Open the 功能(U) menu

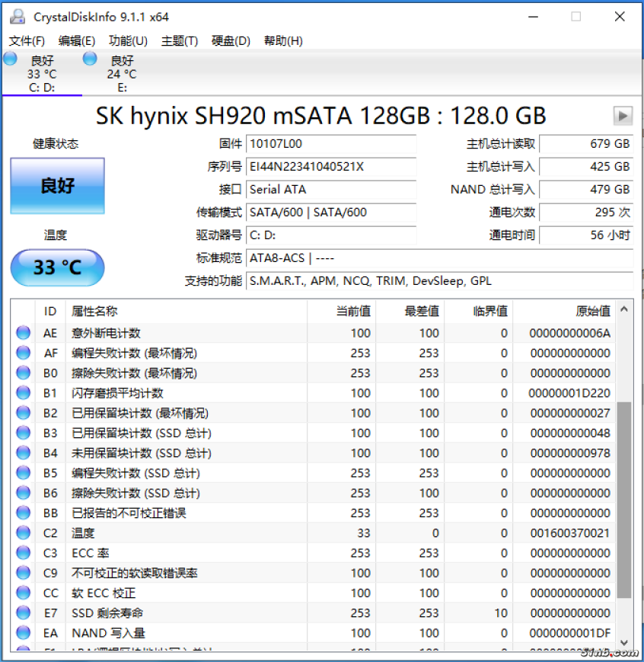pyautogui.click(x=128, y=41)
